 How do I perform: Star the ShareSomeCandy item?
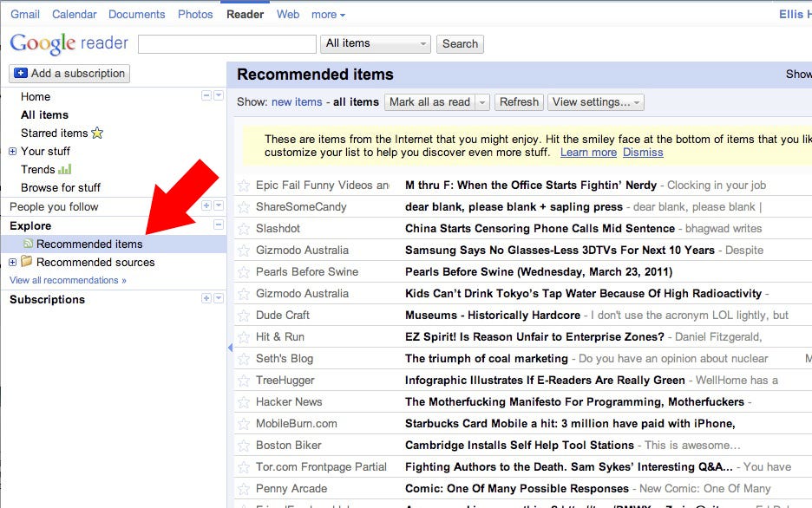[x=244, y=207]
